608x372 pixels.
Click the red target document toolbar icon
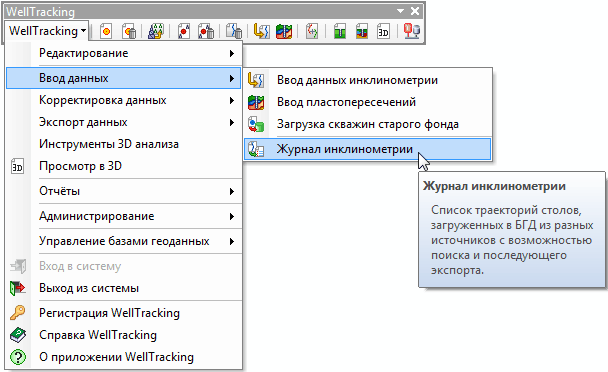click(105, 31)
